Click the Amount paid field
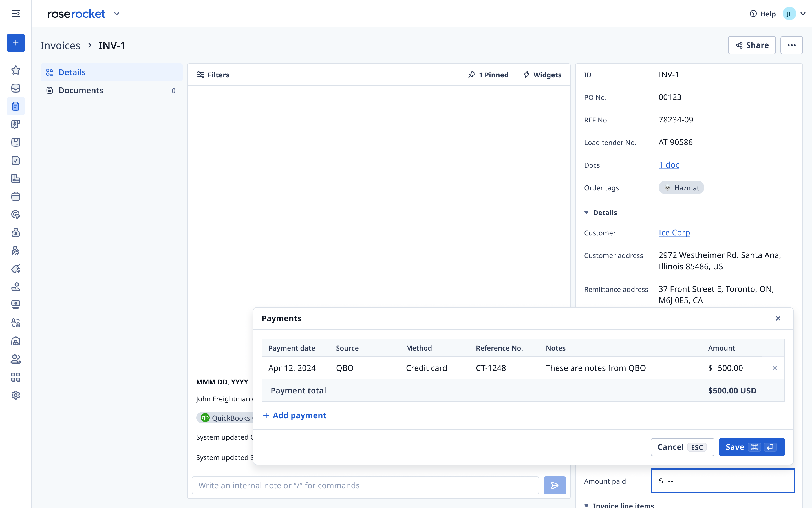 (x=723, y=481)
